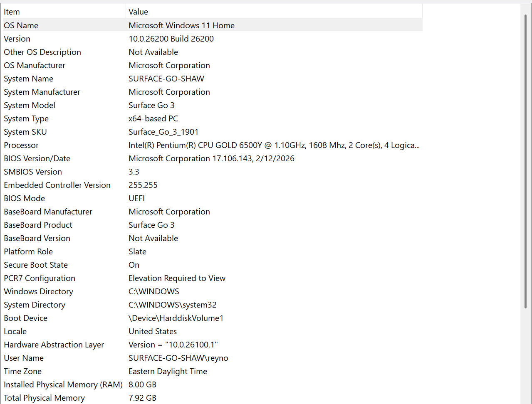Click the '8.00 GB' value
532x404 pixels.
point(142,384)
